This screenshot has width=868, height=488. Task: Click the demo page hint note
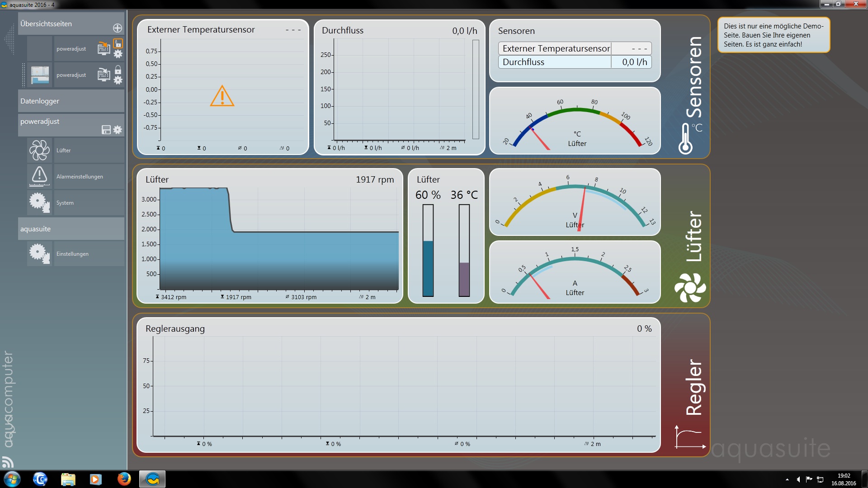(773, 35)
